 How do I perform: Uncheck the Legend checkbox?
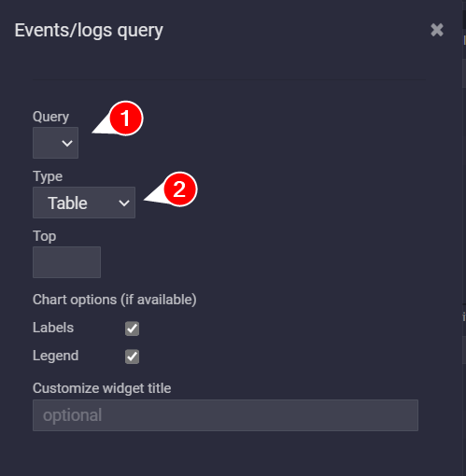[x=132, y=357]
